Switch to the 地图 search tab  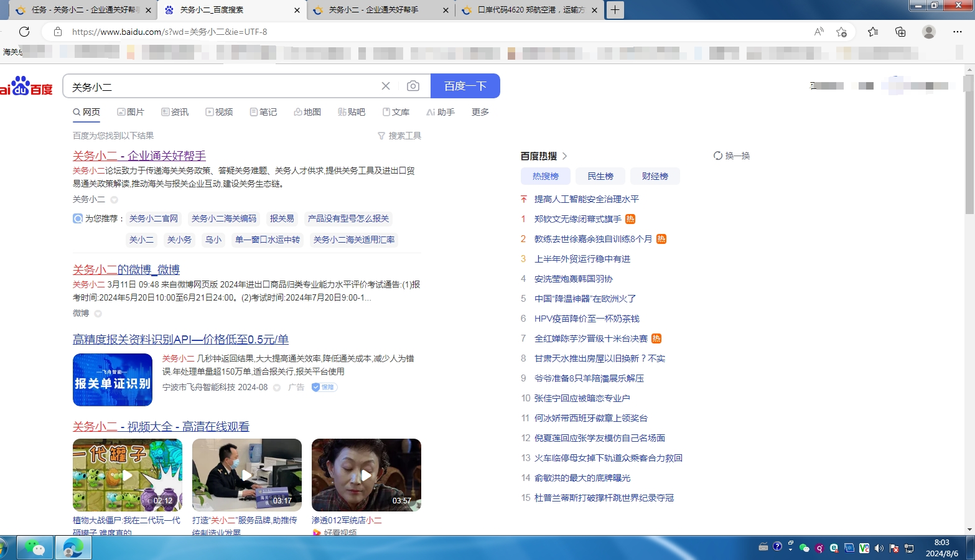(307, 112)
